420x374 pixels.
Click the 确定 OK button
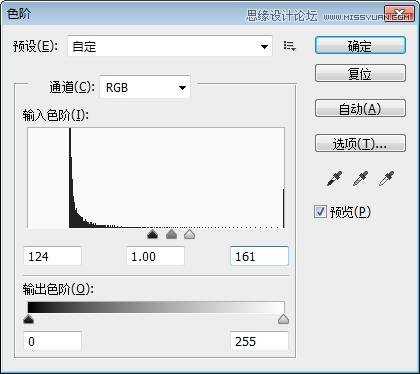(360, 45)
